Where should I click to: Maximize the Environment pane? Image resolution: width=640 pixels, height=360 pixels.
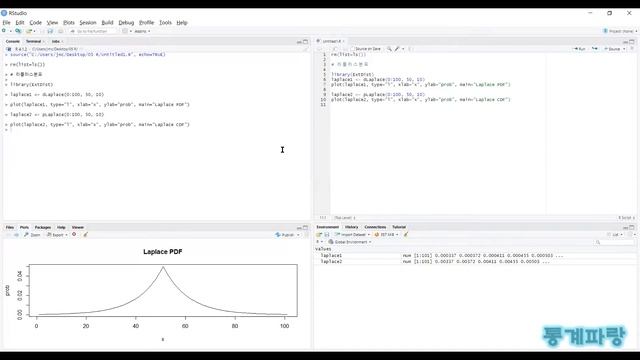[632, 227]
